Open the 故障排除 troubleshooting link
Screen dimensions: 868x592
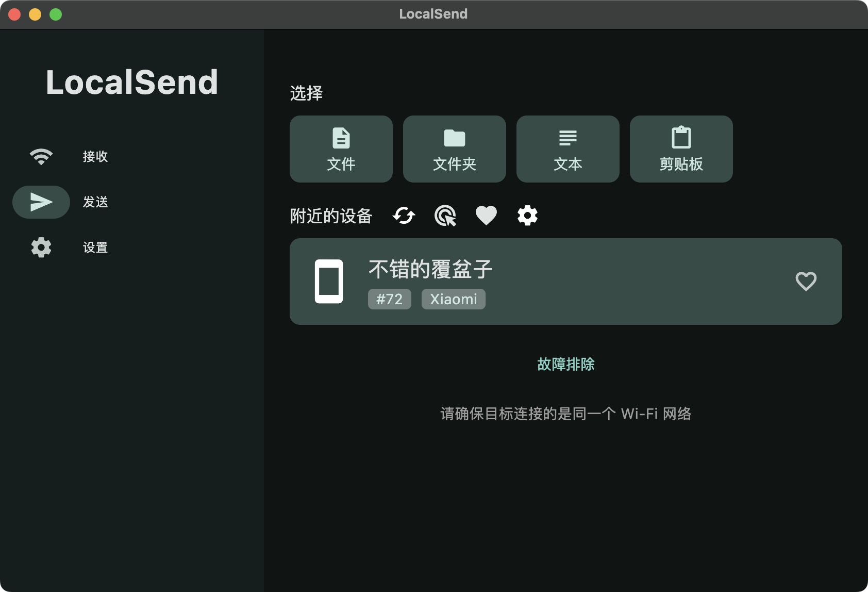click(x=565, y=365)
